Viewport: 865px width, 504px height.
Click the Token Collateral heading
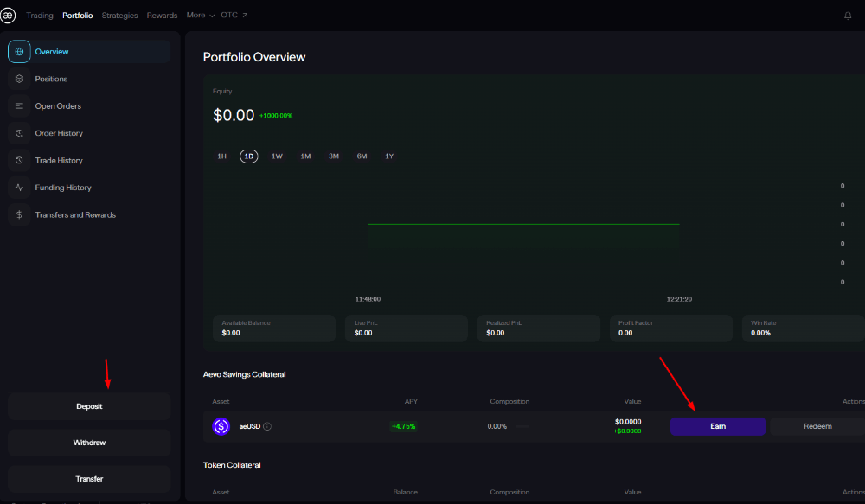[x=232, y=465]
